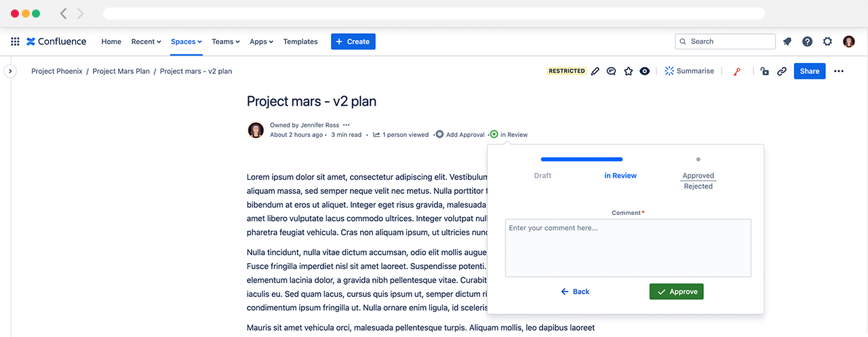Toggle watch page eye icon
The height and width of the screenshot is (337, 868).
point(645,71)
